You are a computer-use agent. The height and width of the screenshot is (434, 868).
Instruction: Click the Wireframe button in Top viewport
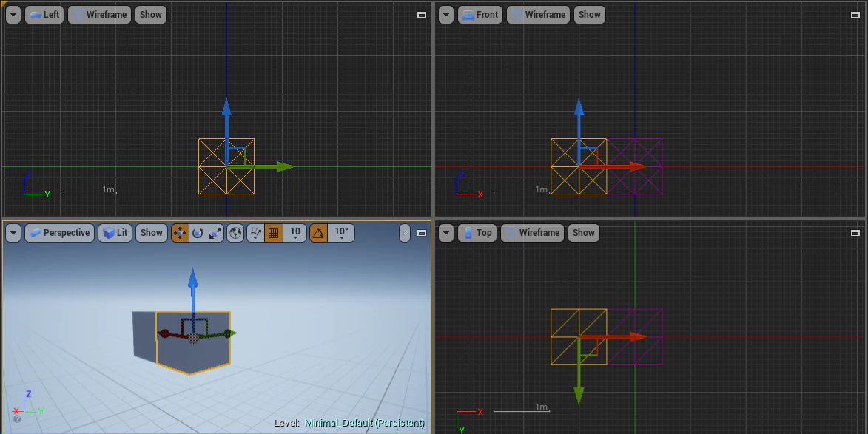[533, 233]
